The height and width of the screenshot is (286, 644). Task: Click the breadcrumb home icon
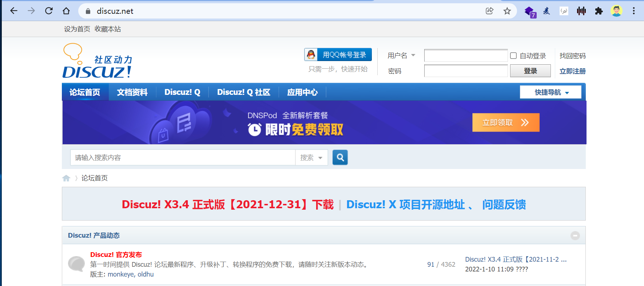pyautogui.click(x=66, y=178)
